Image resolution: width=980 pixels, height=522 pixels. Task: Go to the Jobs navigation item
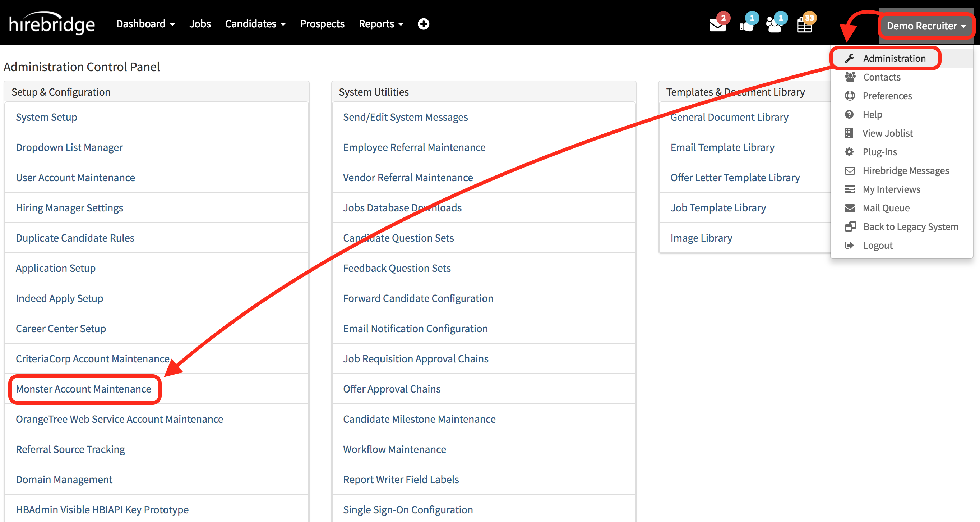tap(200, 24)
